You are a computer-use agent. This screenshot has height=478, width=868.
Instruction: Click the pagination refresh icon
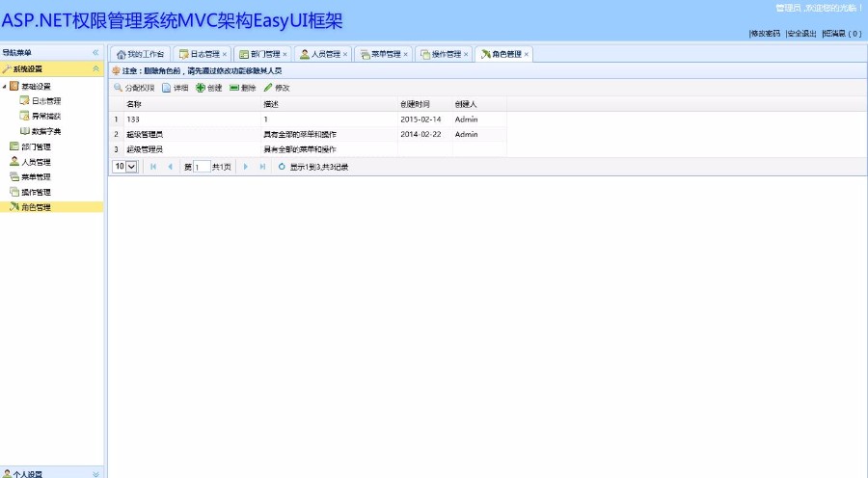[x=282, y=167]
